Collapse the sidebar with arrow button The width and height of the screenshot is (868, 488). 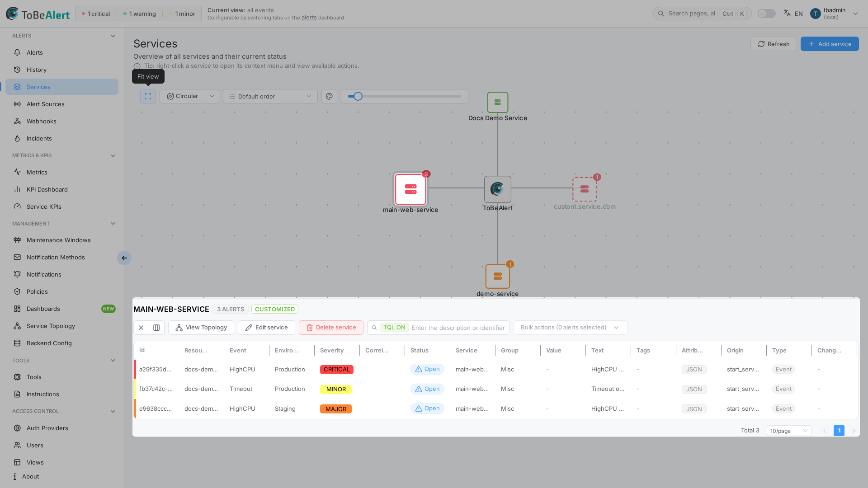click(x=124, y=258)
